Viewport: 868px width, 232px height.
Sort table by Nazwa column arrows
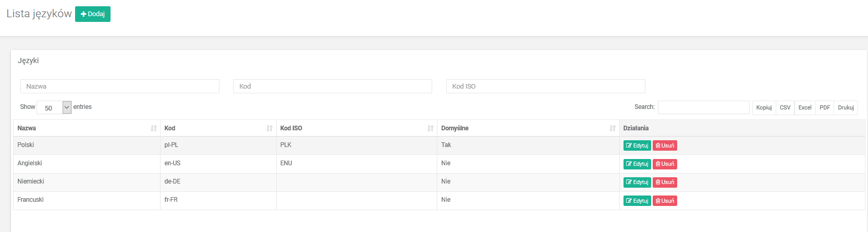coord(154,128)
